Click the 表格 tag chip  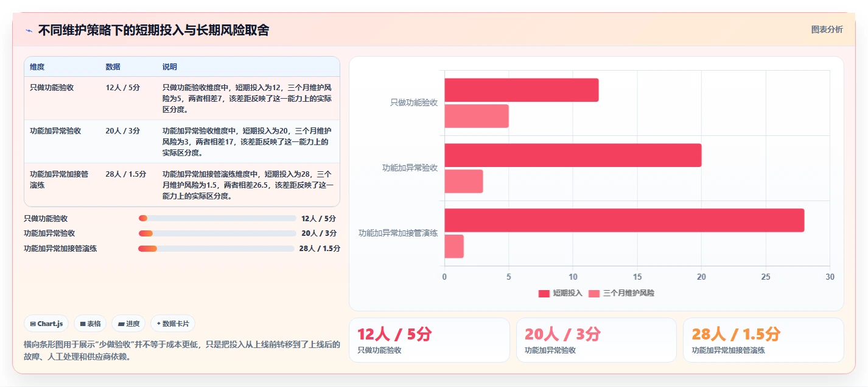[x=90, y=324]
